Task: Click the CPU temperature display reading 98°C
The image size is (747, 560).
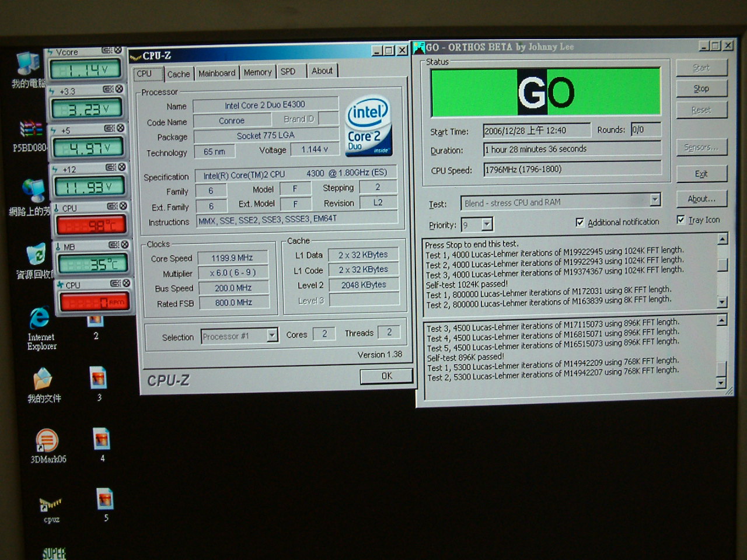Action: pyautogui.click(x=90, y=225)
